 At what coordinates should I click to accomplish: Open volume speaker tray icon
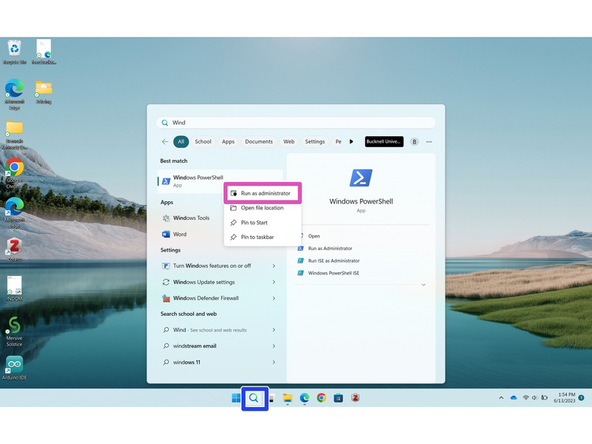[534, 398]
